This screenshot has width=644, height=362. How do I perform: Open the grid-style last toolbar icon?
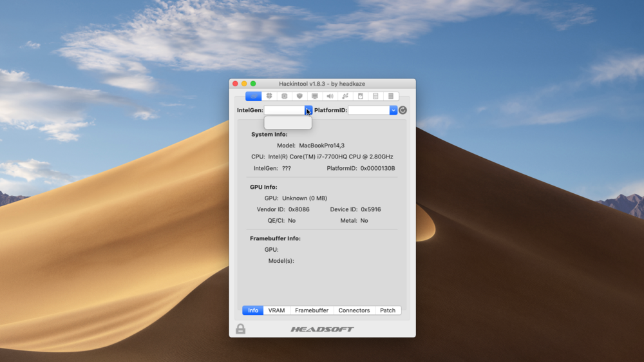(x=391, y=96)
